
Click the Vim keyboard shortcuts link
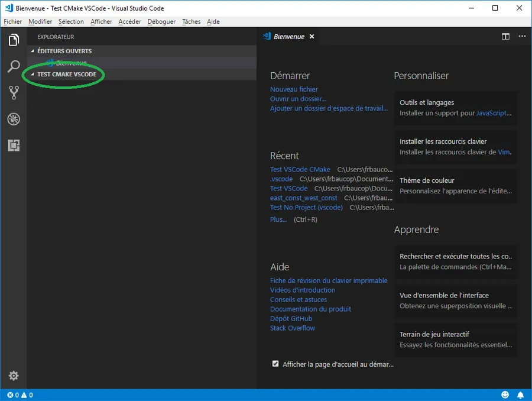[x=504, y=152]
